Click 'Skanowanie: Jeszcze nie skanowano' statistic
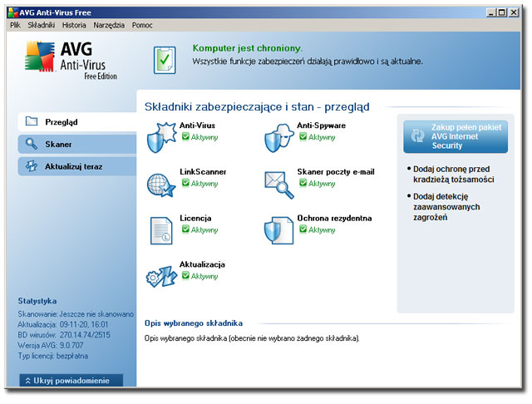Image resolution: width=532 pixels, height=404 pixels. pos(76,314)
